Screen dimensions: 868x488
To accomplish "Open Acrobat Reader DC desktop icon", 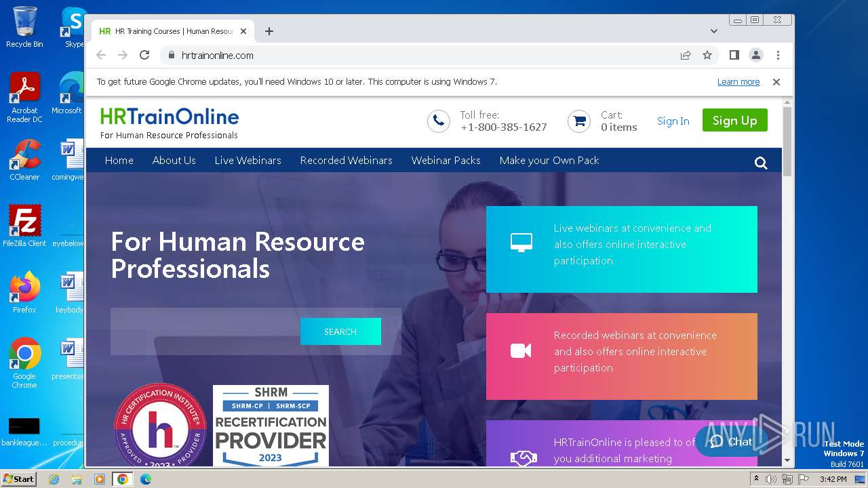I will [24, 98].
